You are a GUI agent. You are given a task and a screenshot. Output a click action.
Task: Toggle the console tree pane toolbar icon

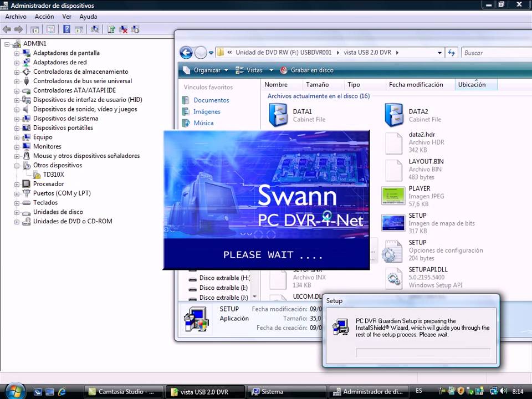tap(34, 29)
